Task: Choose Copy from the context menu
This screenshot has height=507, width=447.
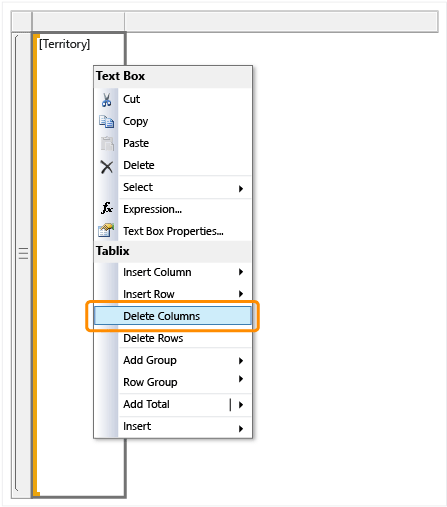Action: pyautogui.click(x=173, y=121)
